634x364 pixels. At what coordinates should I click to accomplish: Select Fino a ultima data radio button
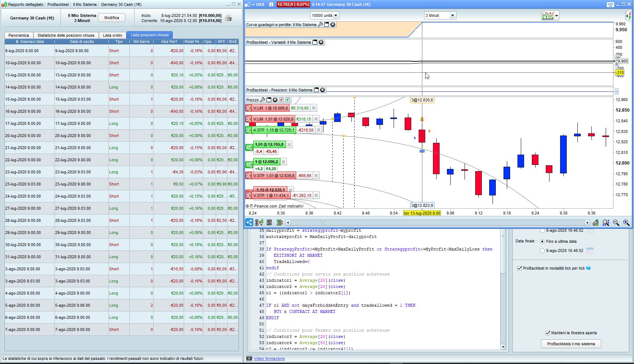[542, 241]
